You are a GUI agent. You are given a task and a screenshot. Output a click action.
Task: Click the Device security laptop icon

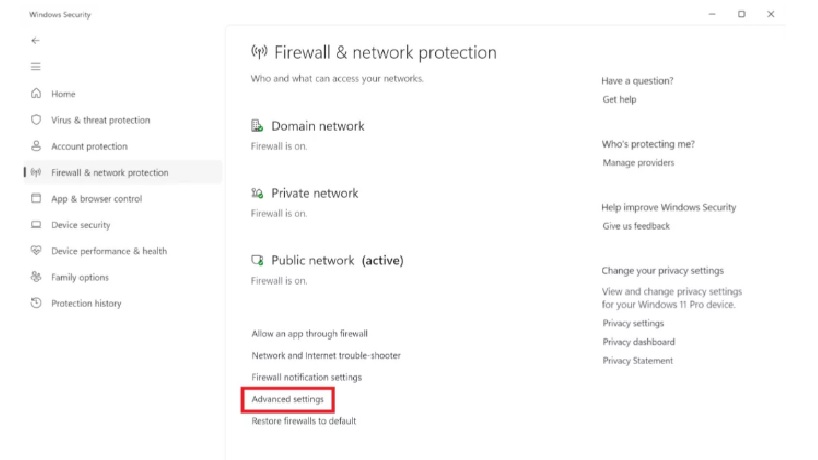click(x=36, y=225)
